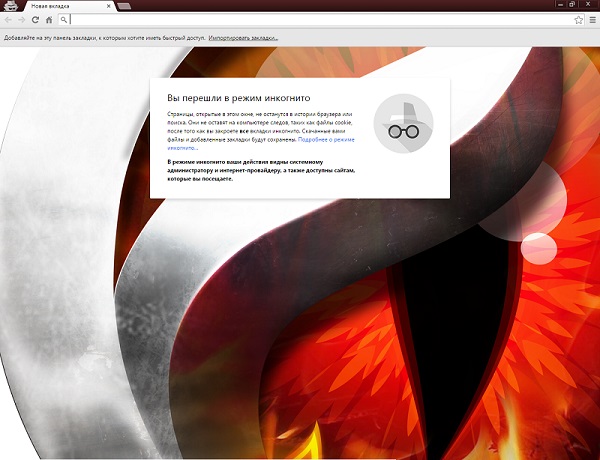Reload the current page
This screenshot has height=460, width=600.
(x=35, y=20)
